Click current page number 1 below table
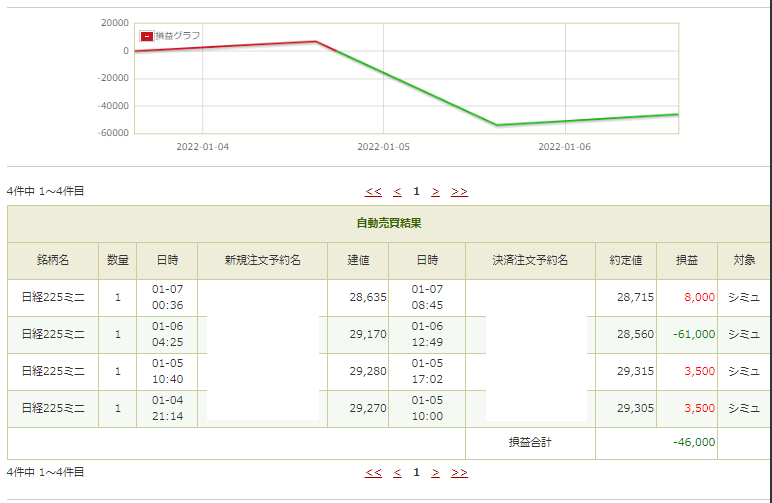 click(x=417, y=472)
